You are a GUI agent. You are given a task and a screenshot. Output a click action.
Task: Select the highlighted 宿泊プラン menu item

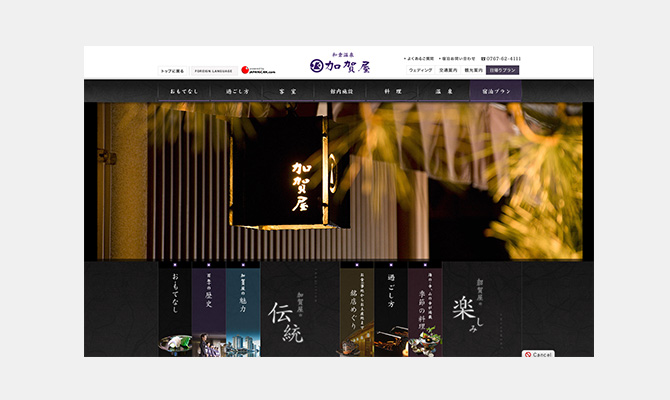(x=496, y=91)
